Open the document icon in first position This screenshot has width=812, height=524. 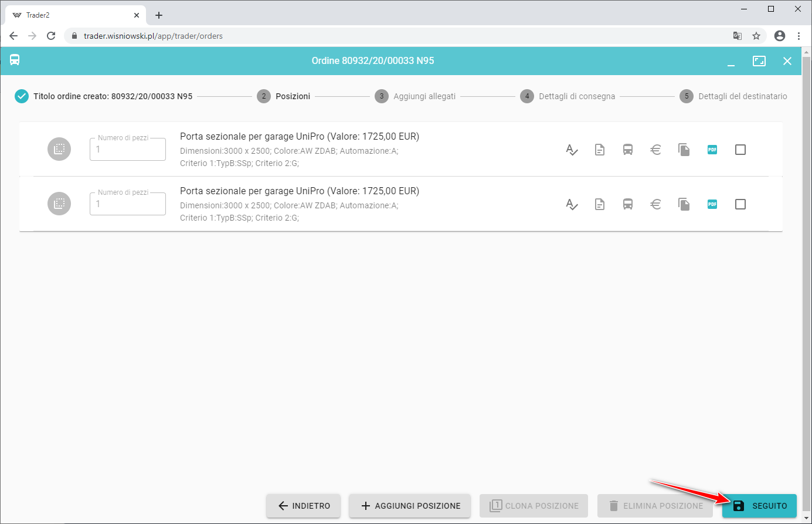point(600,150)
